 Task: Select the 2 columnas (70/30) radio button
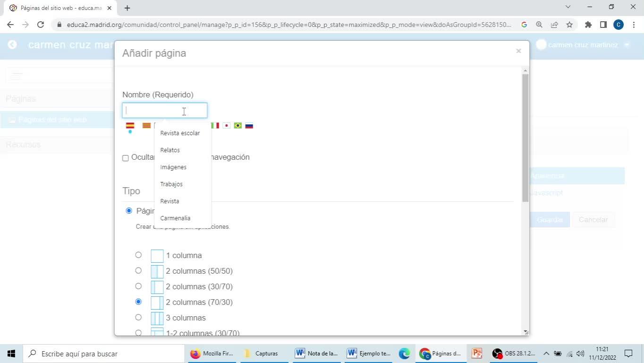pos(138,302)
